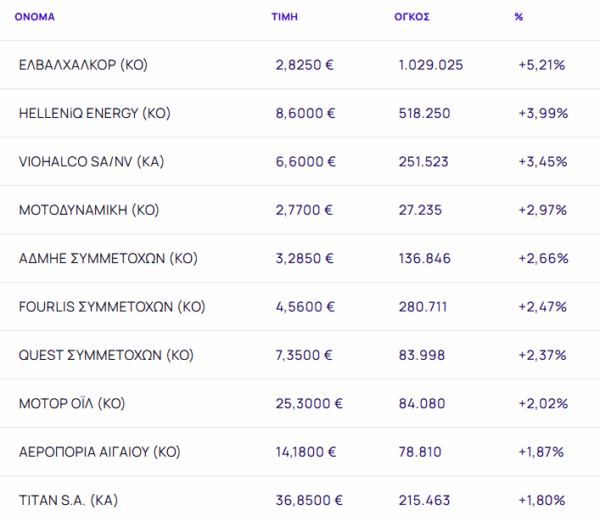Open ΜΟΤΟΡ ΟΪΛ (ΚΟ) stock name
Viewport: 600px width, 522px height.
coord(72,403)
